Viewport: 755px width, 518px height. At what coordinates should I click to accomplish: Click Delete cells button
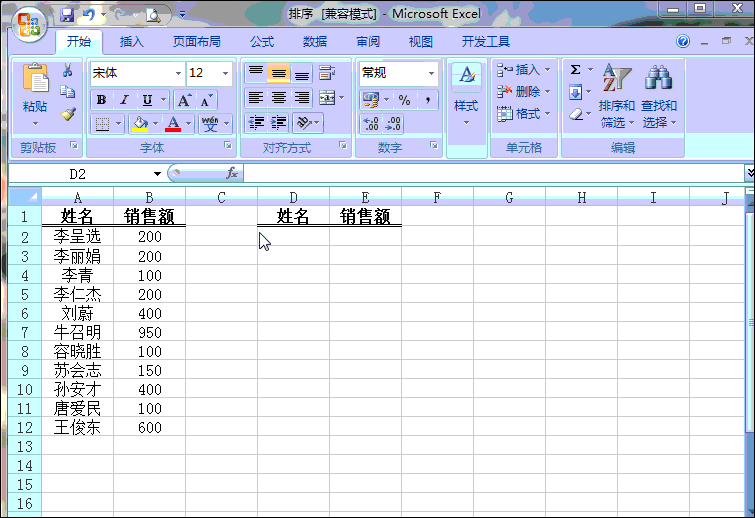523,91
